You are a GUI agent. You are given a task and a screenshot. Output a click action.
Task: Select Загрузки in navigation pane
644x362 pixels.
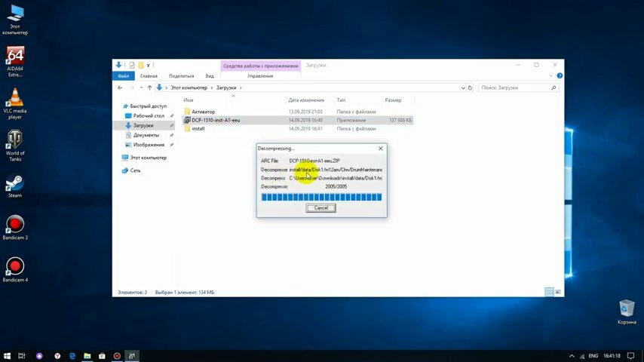[x=143, y=125]
